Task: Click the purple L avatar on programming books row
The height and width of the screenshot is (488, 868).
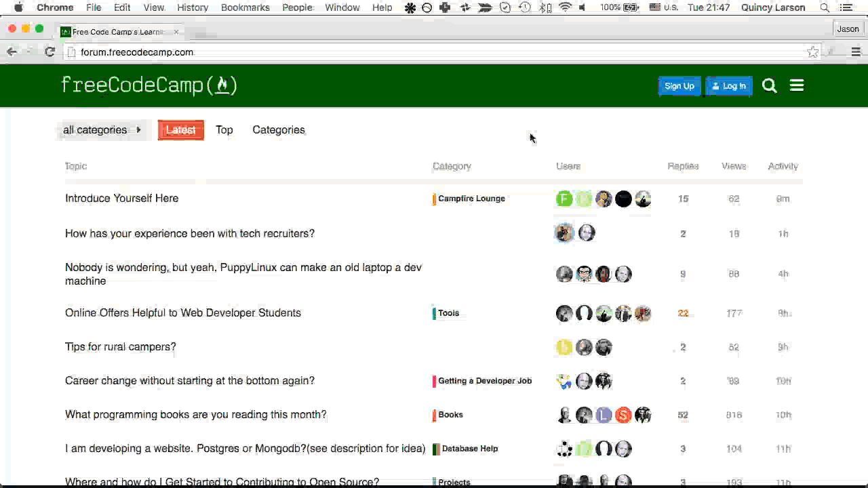Action: point(604,415)
